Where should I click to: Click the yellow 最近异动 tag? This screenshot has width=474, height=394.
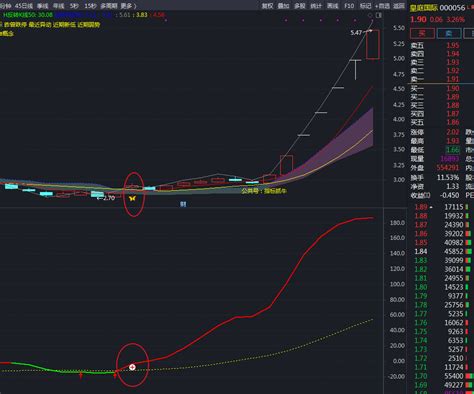point(40,25)
